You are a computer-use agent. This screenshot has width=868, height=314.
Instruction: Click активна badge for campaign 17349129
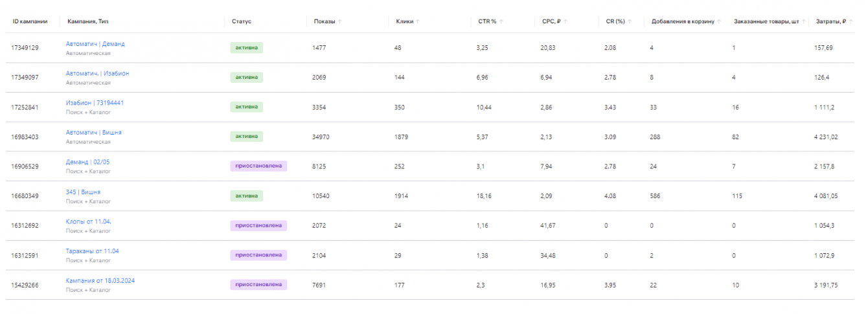pyautogui.click(x=246, y=47)
